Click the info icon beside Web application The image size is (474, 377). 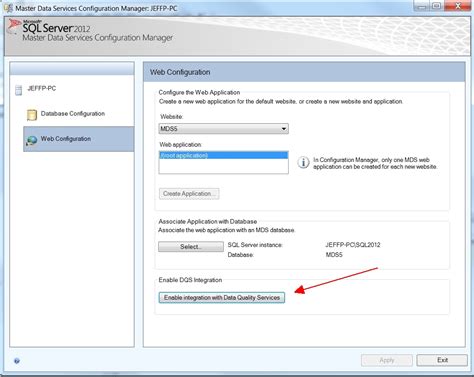pyautogui.click(x=303, y=163)
